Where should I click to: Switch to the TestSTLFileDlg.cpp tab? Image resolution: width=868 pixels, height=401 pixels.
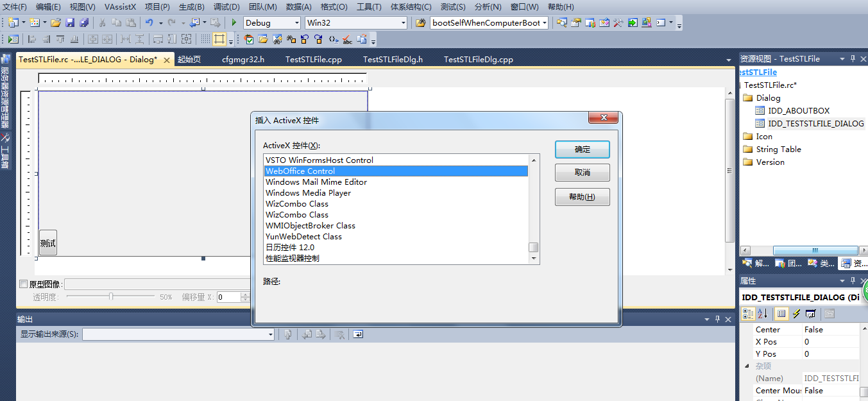pyautogui.click(x=479, y=60)
